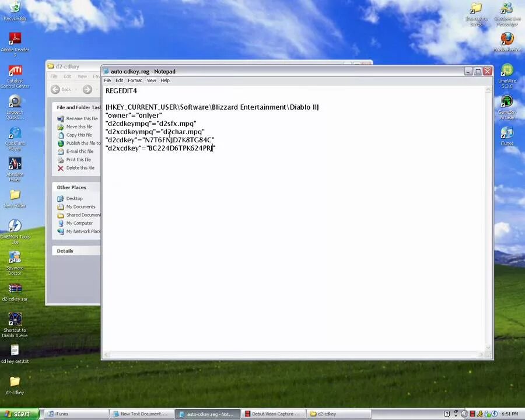Viewport: 525px width, 420px height.
Task: Launch LimeWire 5.3.6 desktop icon
Action: click(508, 76)
